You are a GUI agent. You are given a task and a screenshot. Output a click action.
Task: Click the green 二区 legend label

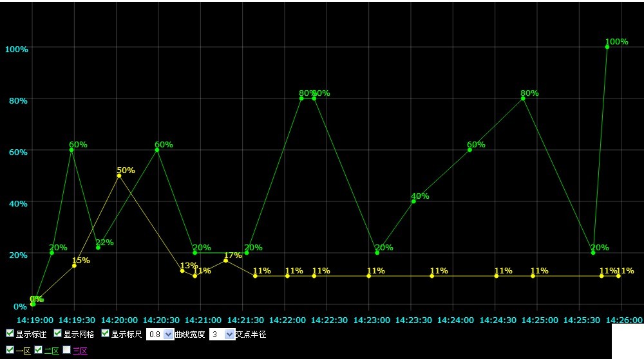52,351
